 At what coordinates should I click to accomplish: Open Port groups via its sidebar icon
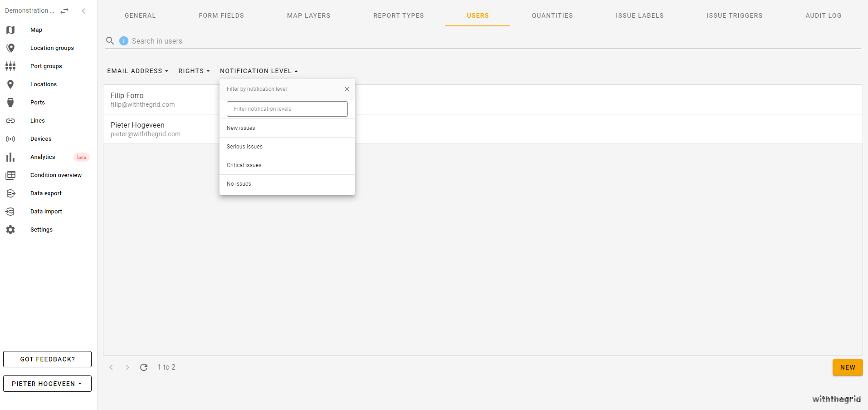click(x=10, y=66)
